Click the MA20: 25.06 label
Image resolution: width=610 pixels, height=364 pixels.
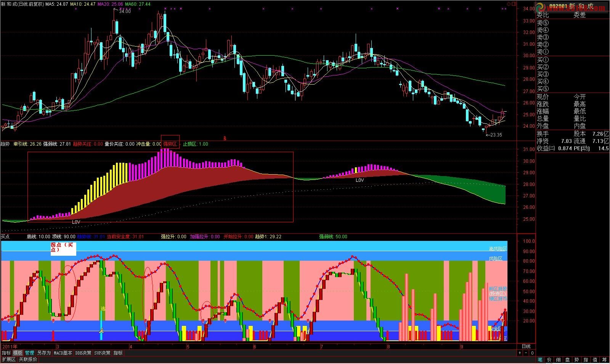tap(110, 4)
